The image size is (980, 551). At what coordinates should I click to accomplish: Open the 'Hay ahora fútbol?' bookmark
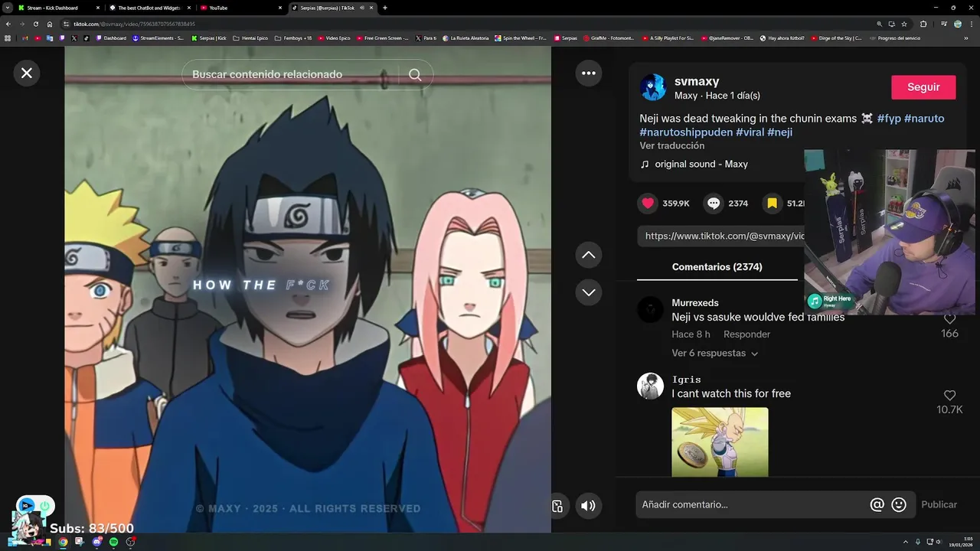[782, 37]
